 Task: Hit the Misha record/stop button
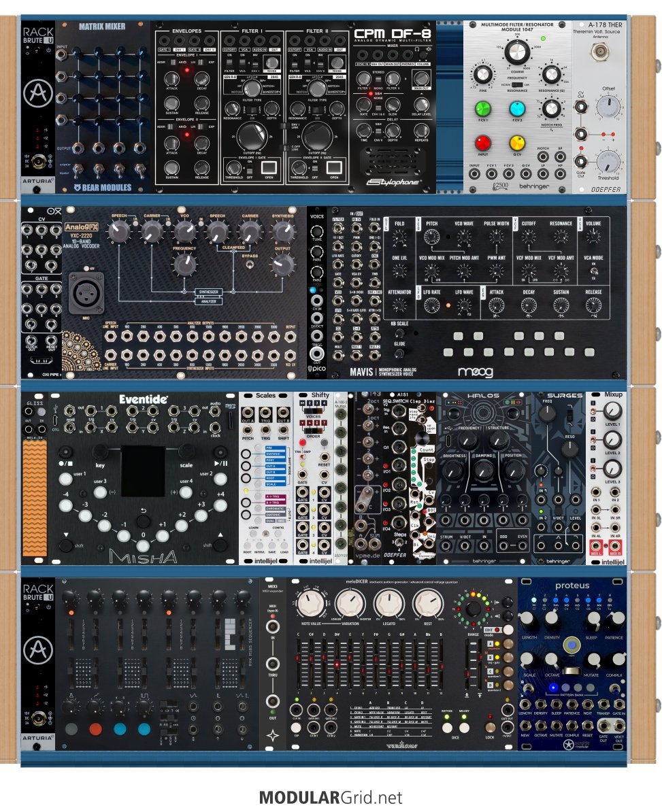pos(65,452)
